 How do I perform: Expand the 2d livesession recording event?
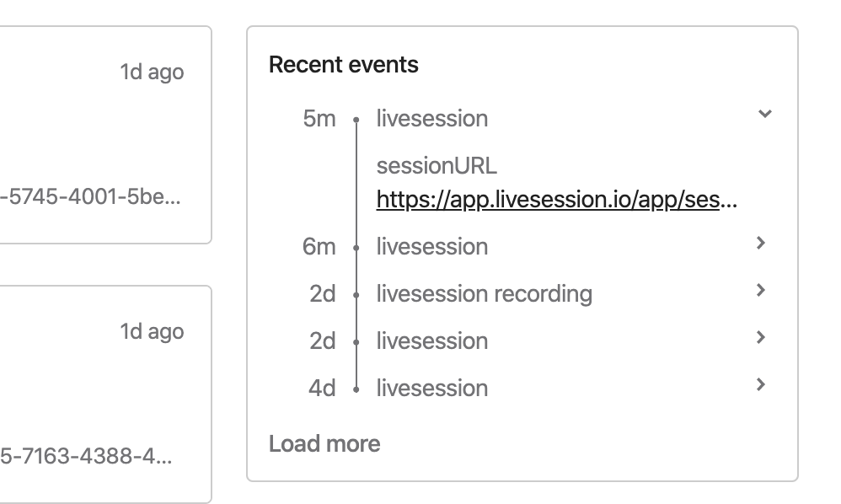760,291
